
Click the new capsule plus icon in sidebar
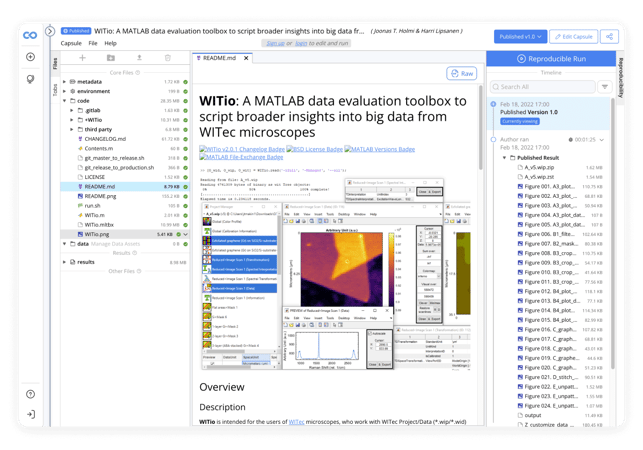pos(30,57)
